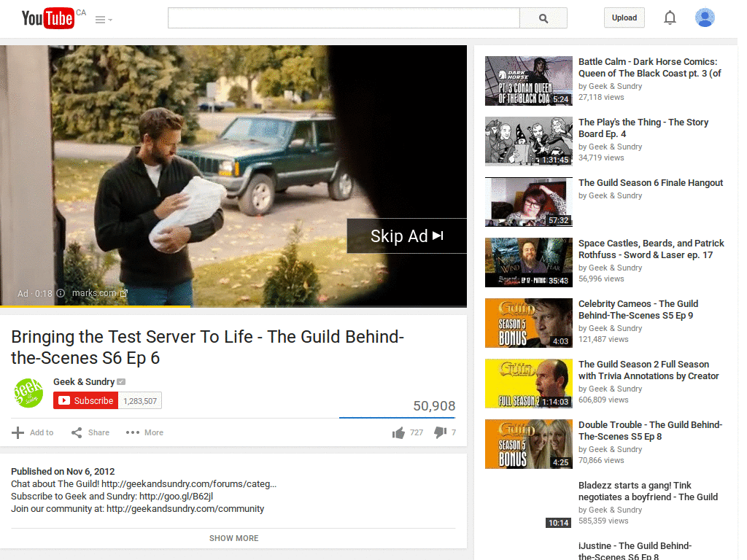Screen dimensions: 747x560
Task: Open Battle Calm Dark Horse Comics thumbnail
Action: pos(529,81)
